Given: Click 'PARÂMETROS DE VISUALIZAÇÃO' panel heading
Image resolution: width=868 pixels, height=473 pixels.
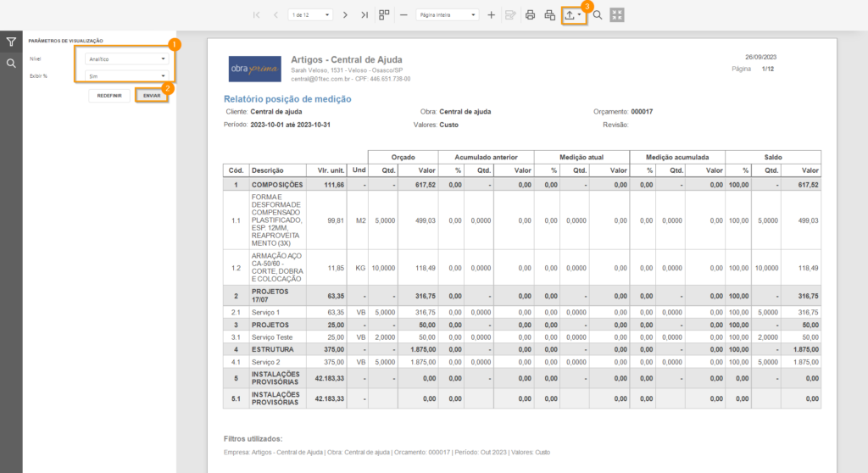Looking at the screenshot, I should pos(65,41).
